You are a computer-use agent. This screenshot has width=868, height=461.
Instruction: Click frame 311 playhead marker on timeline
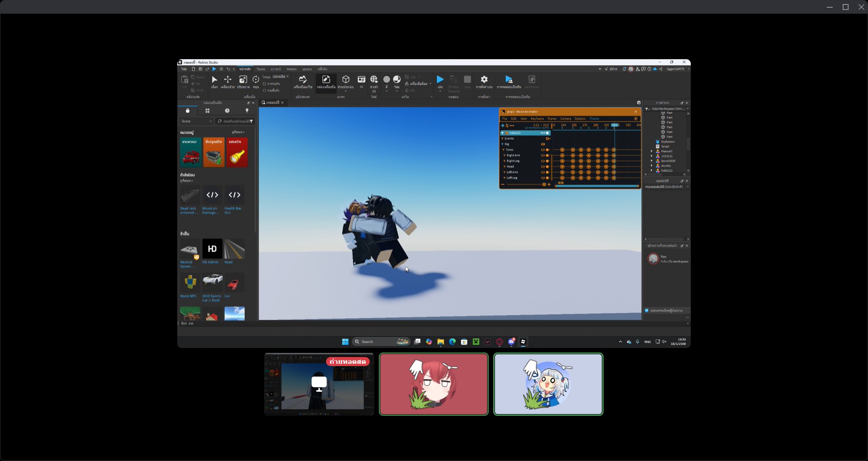pyautogui.click(x=614, y=125)
